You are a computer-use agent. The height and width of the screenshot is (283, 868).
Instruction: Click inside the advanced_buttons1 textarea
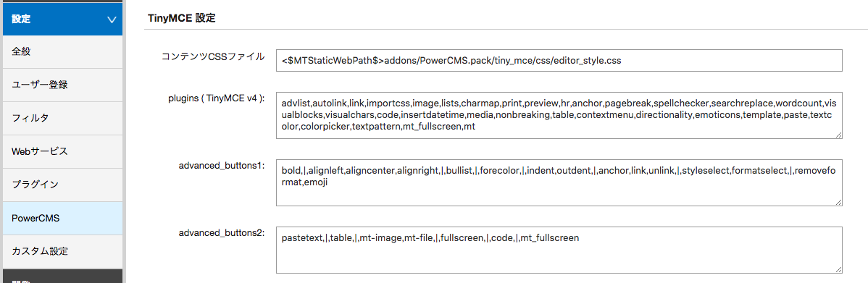559,182
